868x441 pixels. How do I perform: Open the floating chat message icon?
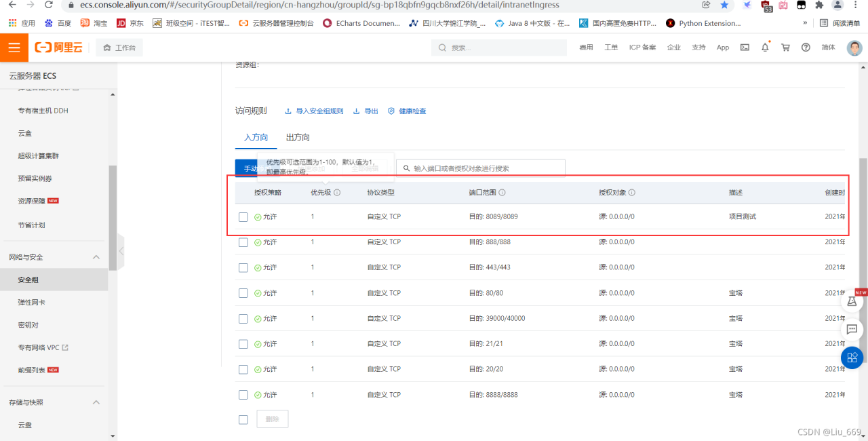(x=852, y=330)
